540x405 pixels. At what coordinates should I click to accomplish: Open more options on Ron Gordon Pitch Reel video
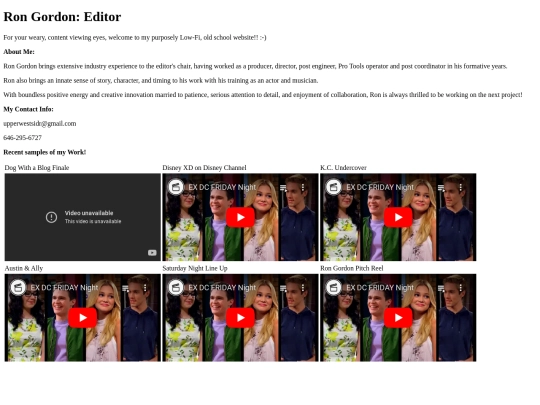pos(460,287)
